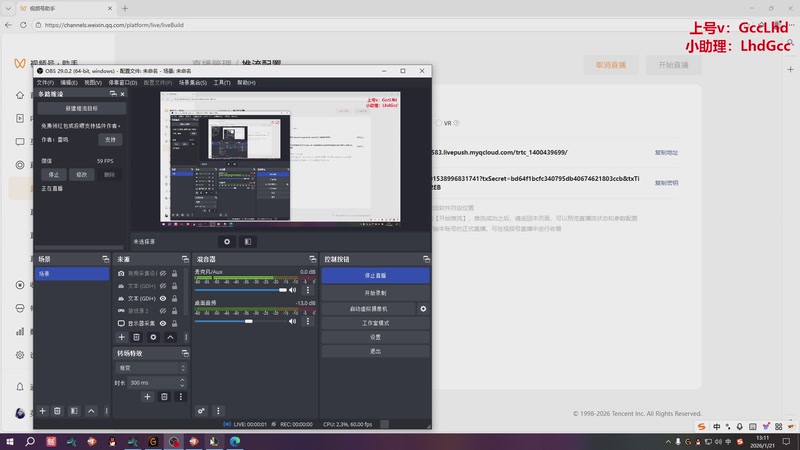Open advanced audio properties gears in mixer
Viewport: 800px width, 450px height.
click(x=202, y=411)
